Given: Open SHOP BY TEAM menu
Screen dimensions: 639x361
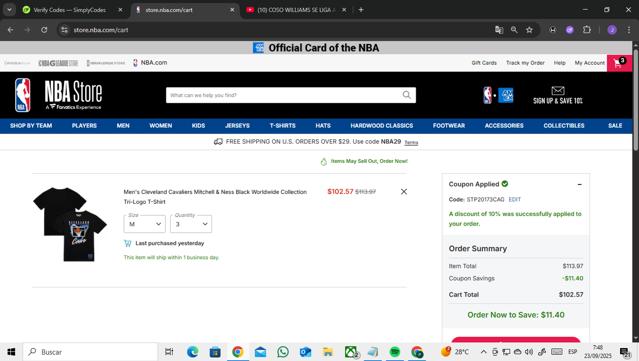Looking at the screenshot, I should (x=31, y=125).
